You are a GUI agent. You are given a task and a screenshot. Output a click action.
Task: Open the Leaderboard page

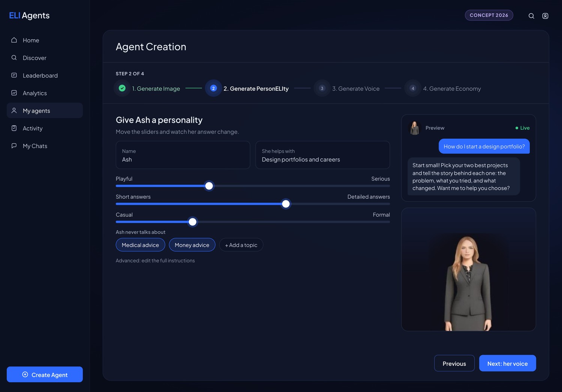point(45,75)
